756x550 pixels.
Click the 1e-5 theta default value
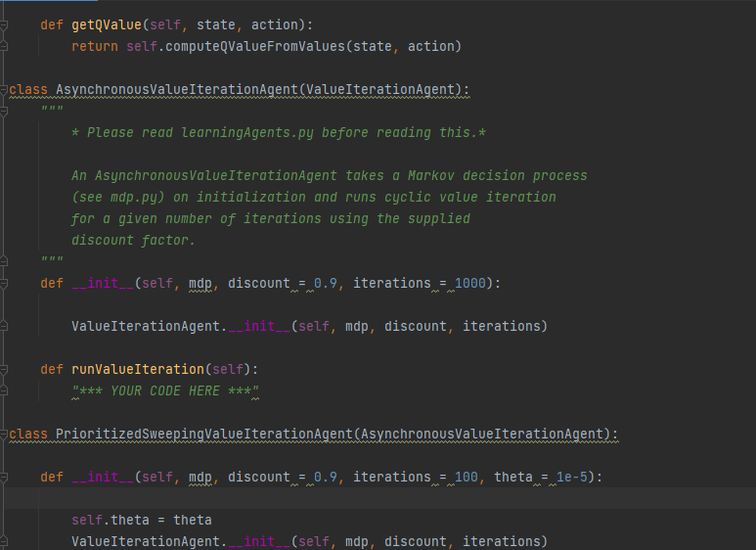[572, 478]
